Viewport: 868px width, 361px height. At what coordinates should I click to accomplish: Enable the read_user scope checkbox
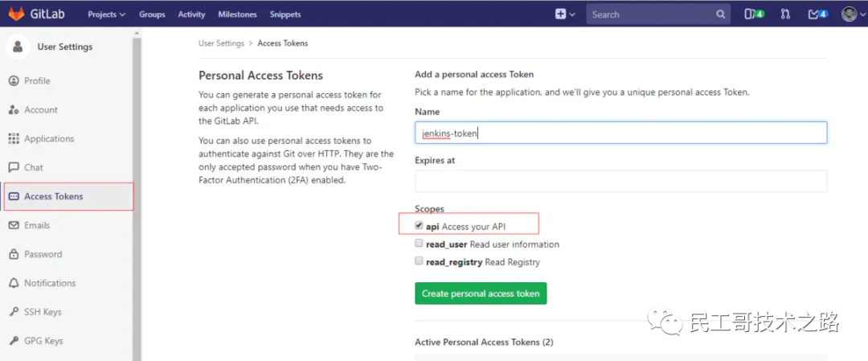(x=419, y=243)
